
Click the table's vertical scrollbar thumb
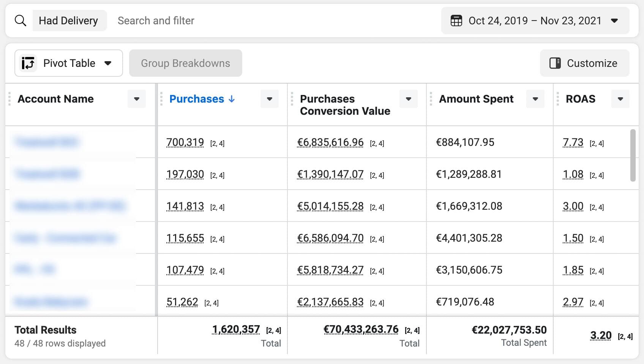point(633,155)
